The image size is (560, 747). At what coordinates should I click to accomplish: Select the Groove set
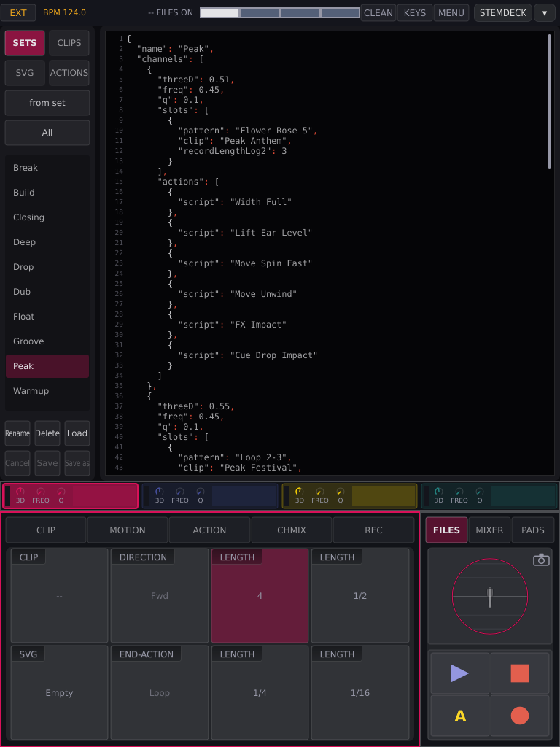[x=47, y=341]
